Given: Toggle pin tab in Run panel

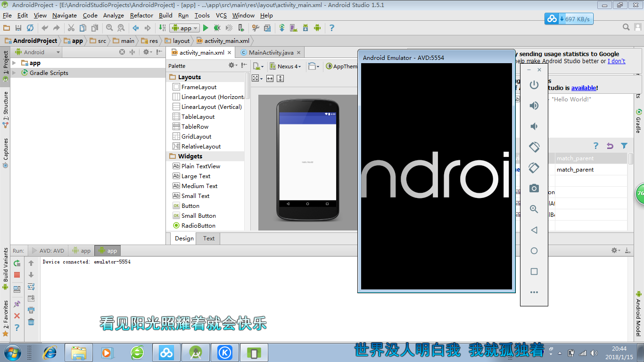Looking at the screenshot, I should tap(17, 304).
